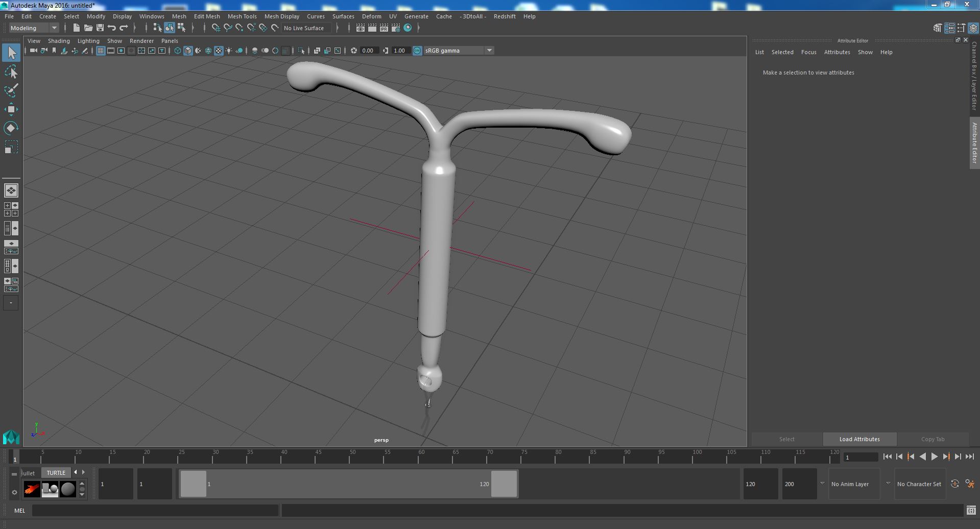Expand status line section after Redo

(135, 28)
